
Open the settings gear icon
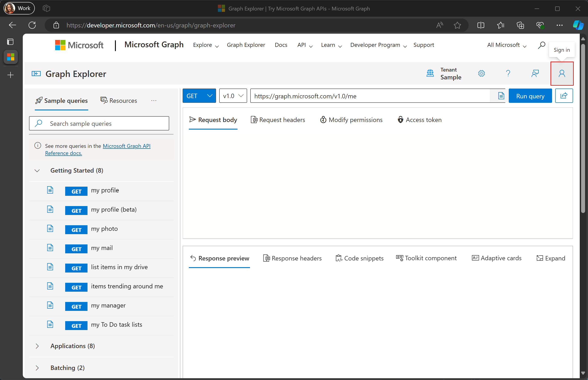pos(481,73)
